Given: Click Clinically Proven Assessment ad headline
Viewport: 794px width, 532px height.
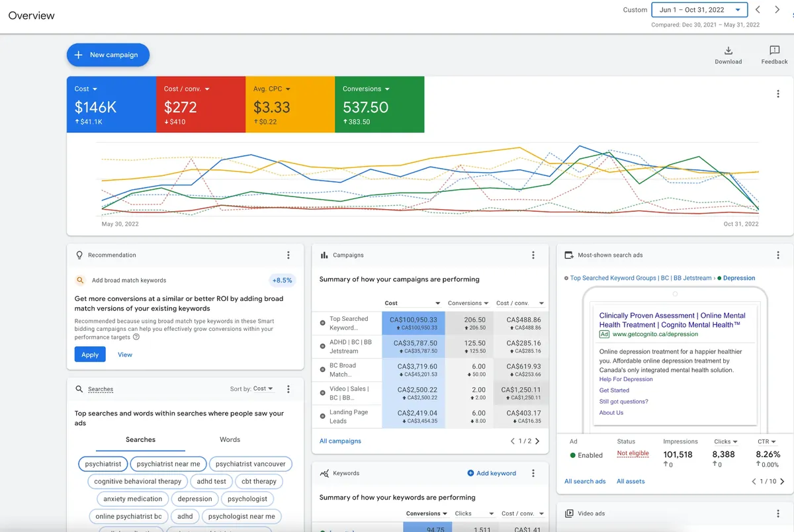Looking at the screenshot, I should (x=672, y=320).
